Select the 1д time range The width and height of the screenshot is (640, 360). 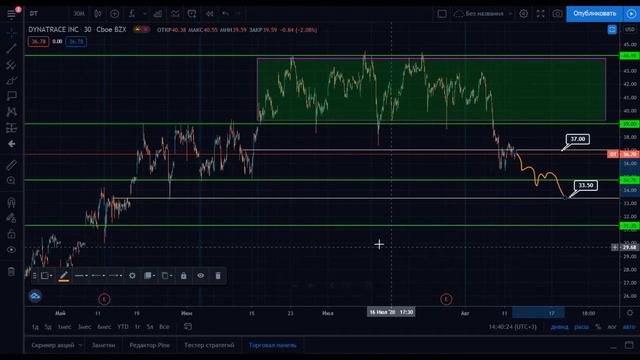[x=35, y=327]
